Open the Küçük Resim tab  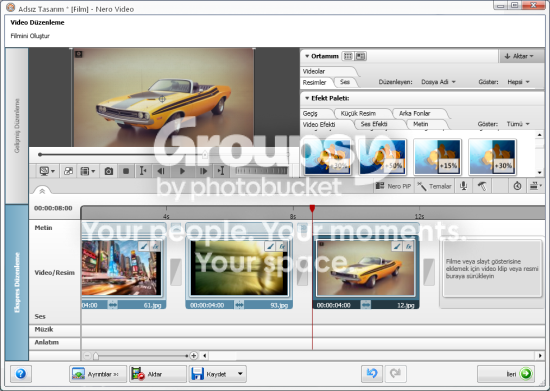[358, 114]
